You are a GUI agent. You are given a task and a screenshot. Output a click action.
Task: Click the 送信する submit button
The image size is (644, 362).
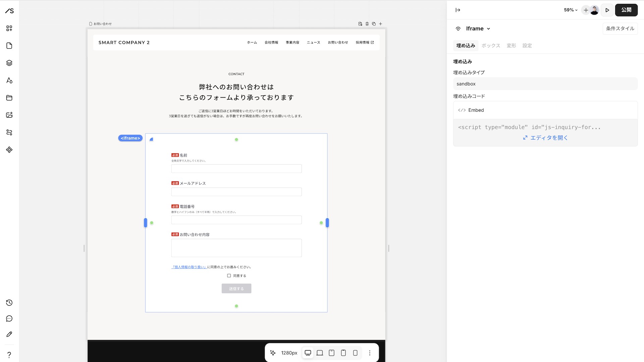tap(236, 289)
